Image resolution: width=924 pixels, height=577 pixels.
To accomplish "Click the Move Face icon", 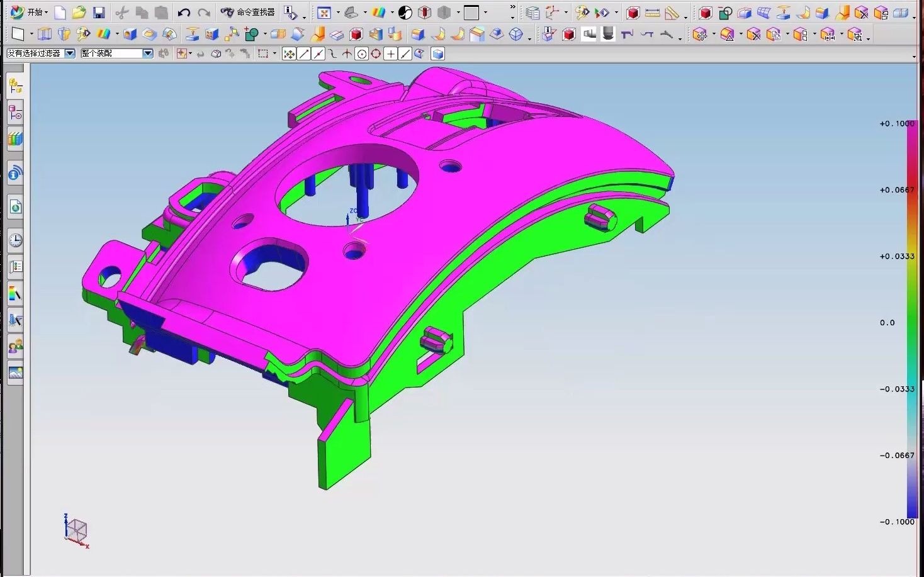I will (699, 34).
